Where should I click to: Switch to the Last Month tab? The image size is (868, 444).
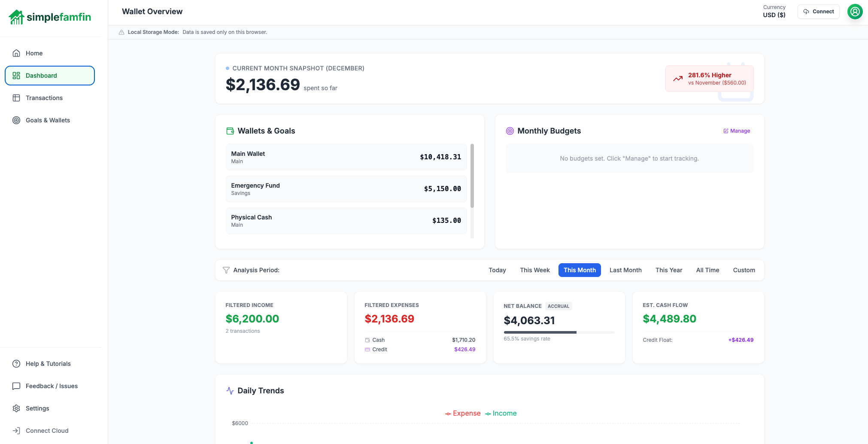[625, 270]
